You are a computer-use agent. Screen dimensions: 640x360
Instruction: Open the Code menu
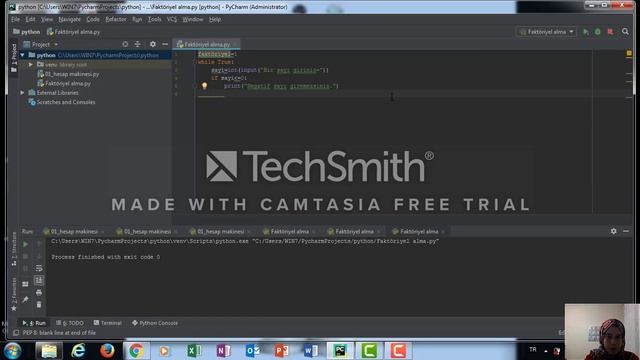coord(93,19)
